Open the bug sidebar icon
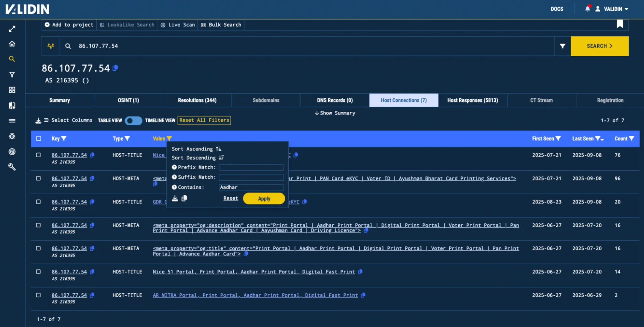The height and width of the screenshot is (327, 644). pyautogui.click(x=12, y=136)
